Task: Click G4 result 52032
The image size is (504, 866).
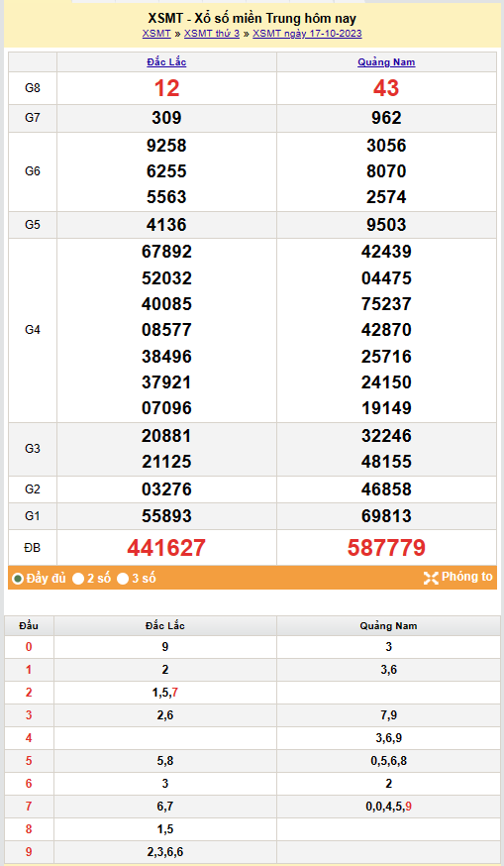Action: point(166,277)
